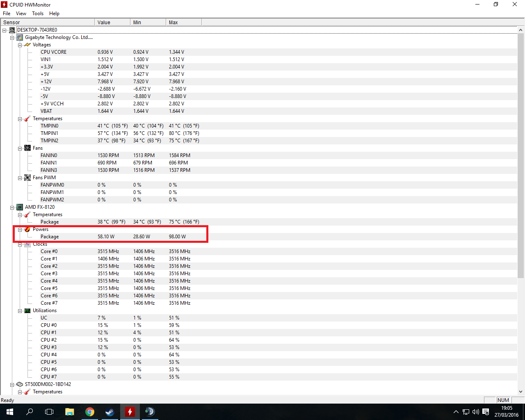Viewport: 525px width, 420px height.
Task: Collapse the Fans PWM section
Action: point(20,178)
